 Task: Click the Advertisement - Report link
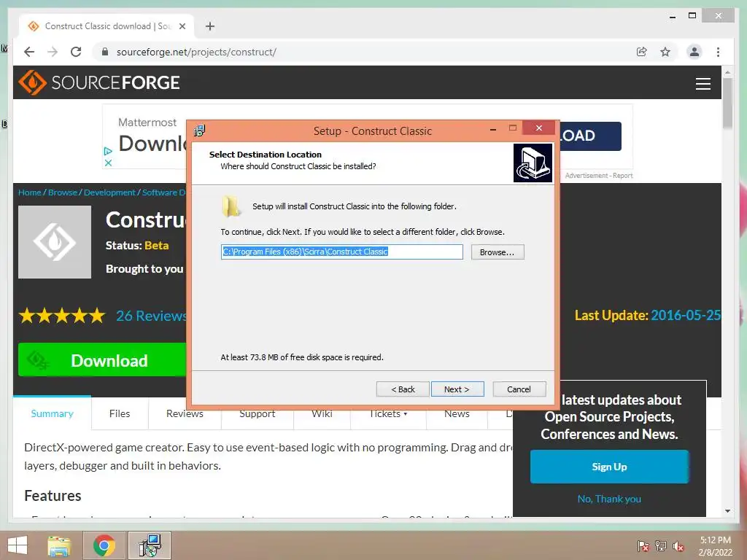[x=599, y=176]
